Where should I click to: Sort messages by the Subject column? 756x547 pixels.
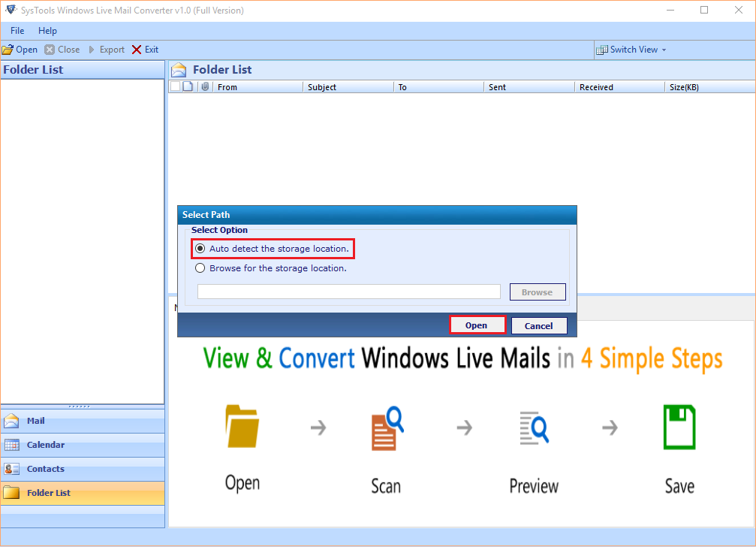point(348,87)
